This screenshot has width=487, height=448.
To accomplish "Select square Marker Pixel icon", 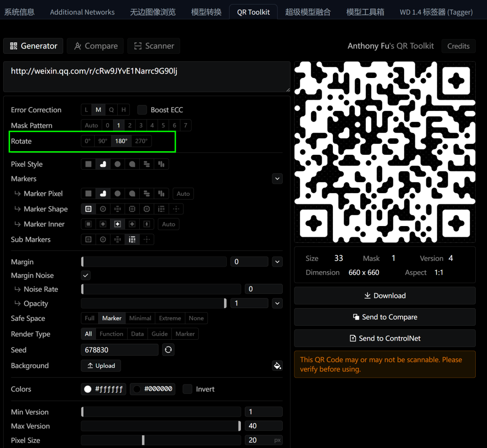I will tap(88, 194).
